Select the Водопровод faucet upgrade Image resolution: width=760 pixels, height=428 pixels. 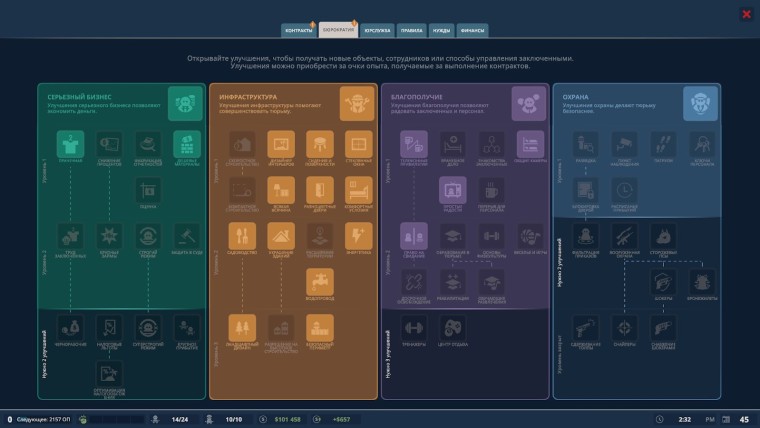point(320,282)
